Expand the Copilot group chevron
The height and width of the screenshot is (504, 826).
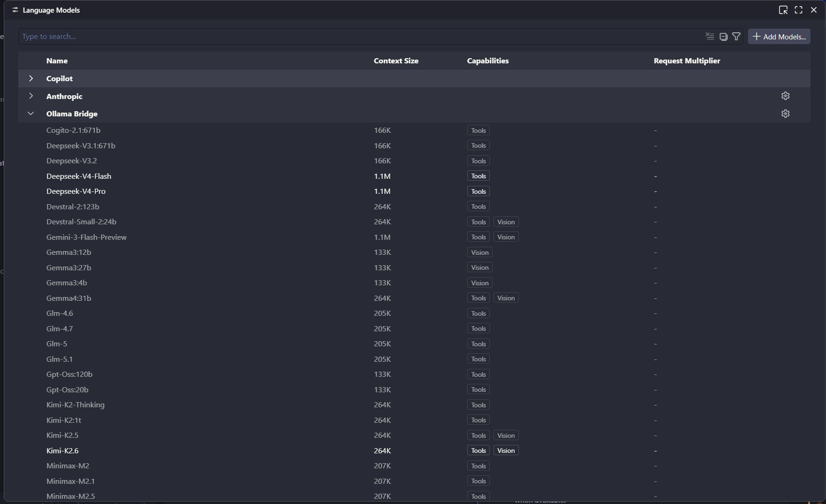click(31, 78)
